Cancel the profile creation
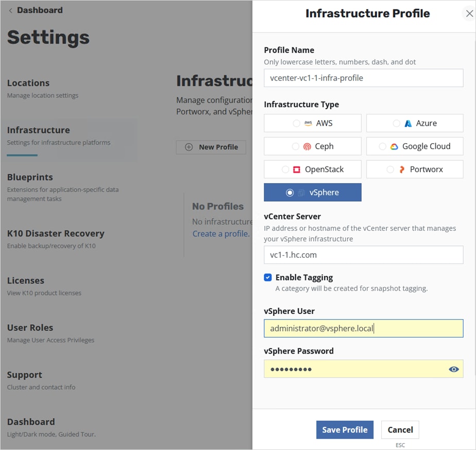Viewport: 476px width, 450px height. (x=400, y=430)
